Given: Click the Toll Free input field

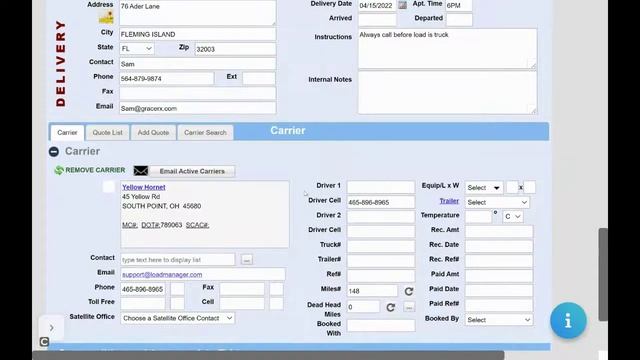Looking at the screenshot, I should 143,304.
